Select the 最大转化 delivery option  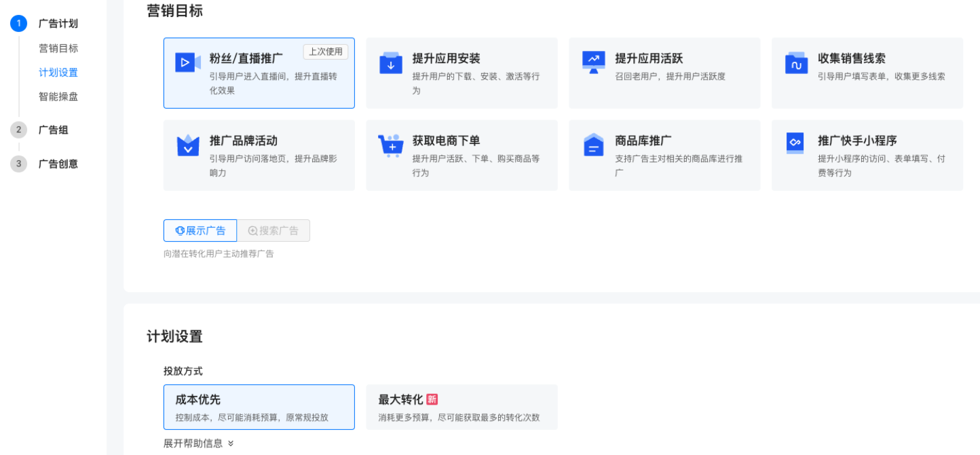tap(461, 407)
